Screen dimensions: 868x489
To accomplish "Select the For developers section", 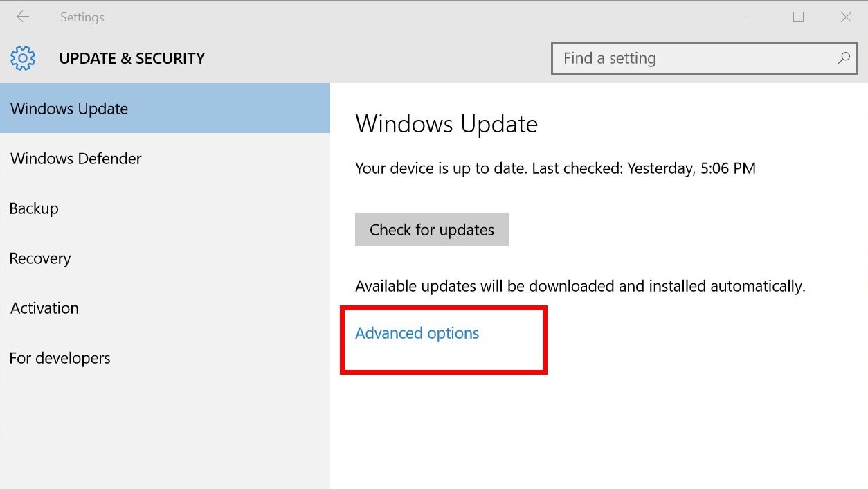I will 165,357.
